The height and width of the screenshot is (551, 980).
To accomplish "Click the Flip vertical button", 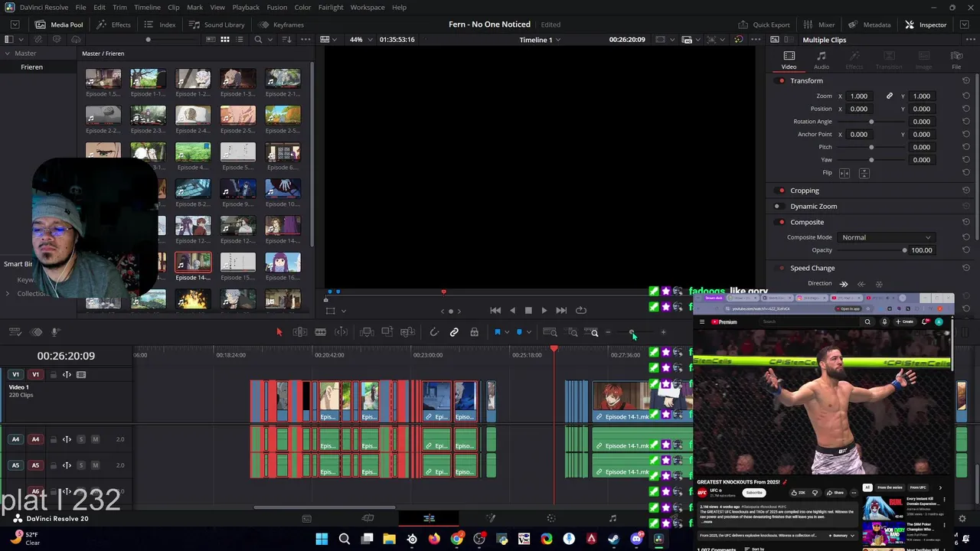I will [x=864, y=173].
